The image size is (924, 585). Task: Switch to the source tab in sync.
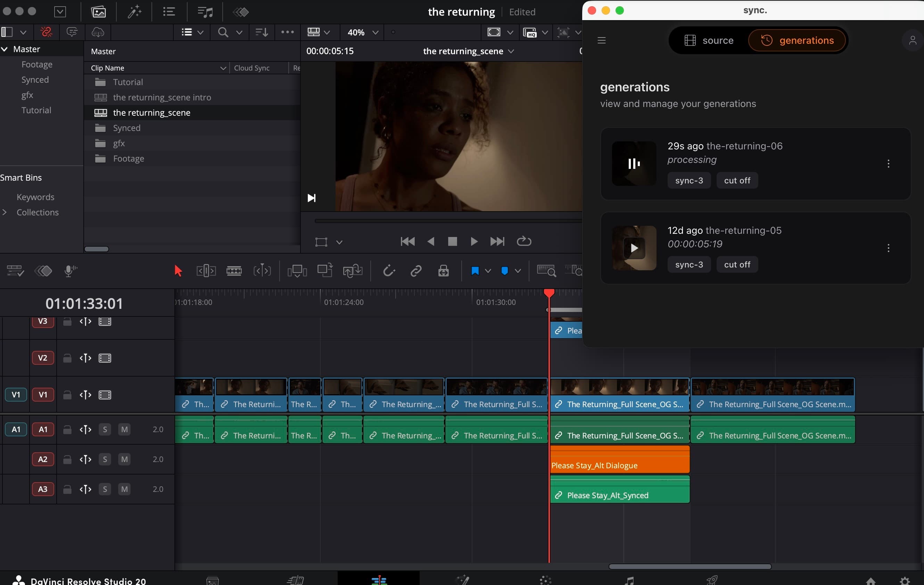click(x=709, y=40)
